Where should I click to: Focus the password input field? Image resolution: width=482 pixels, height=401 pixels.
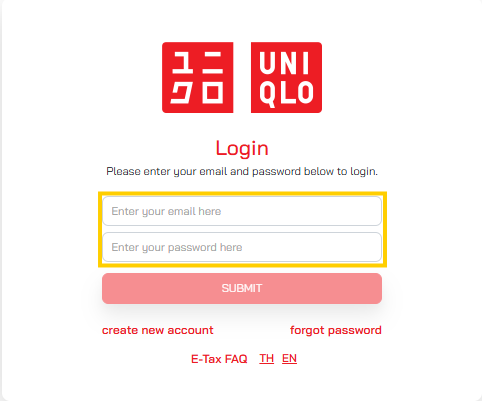tap(242, 247)
